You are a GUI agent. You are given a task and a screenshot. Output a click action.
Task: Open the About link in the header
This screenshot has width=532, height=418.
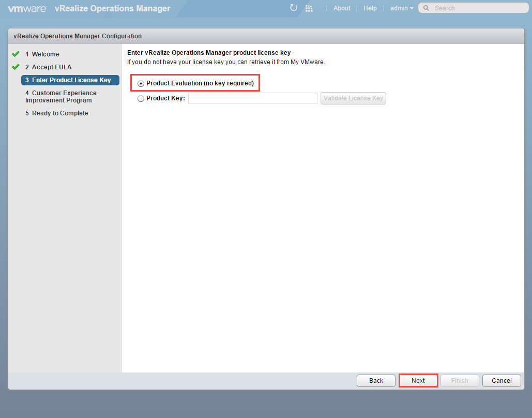tap(342, 8)
